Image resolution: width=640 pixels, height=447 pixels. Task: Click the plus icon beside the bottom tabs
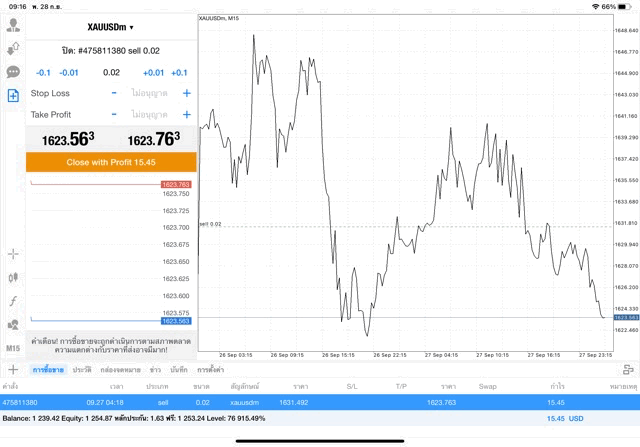click(13, 370)
